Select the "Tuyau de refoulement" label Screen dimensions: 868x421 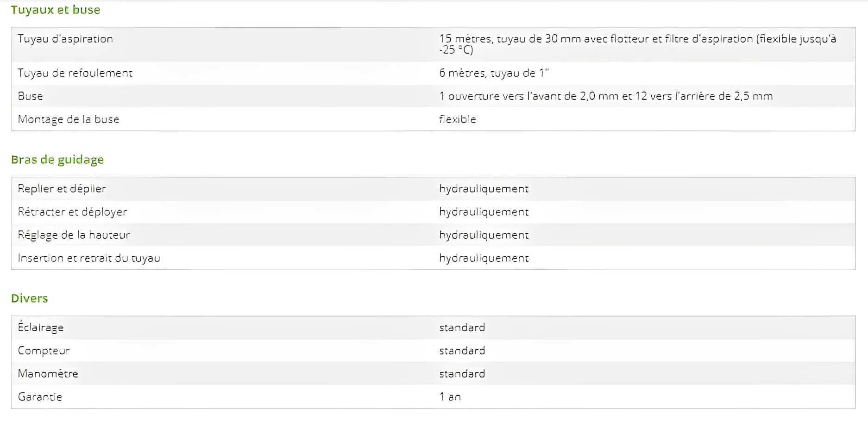point(75,73)
